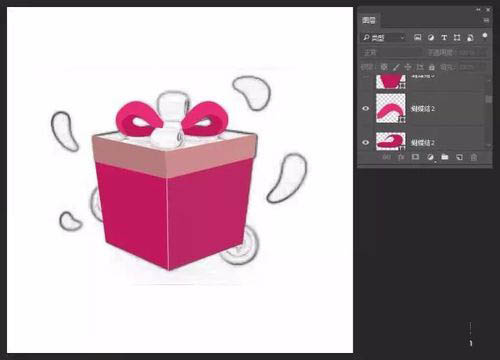The image size is (500, 360).
Task: Link layers using the chain icon
Action: [386, 157]
